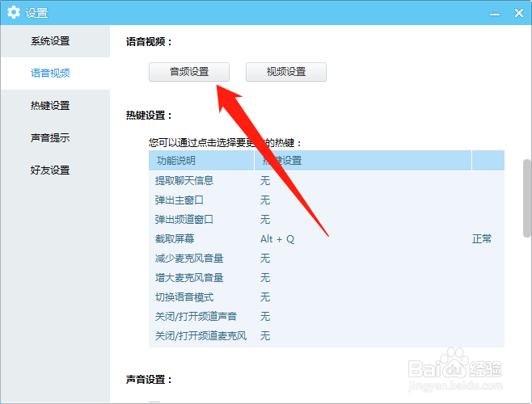This screenshot has height=404, width=532.
Task: Click 无 value for 关闭/打开频道麦克风
Action: tap(265, 336)
